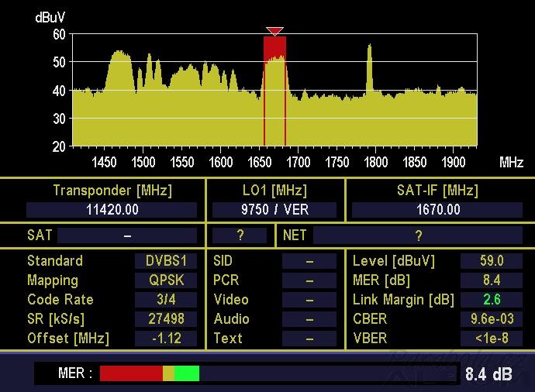This screenshot has height=392, width=535.
Task: Select the Transponder frequency field 11420.00
Action: (x=112, y=210)
